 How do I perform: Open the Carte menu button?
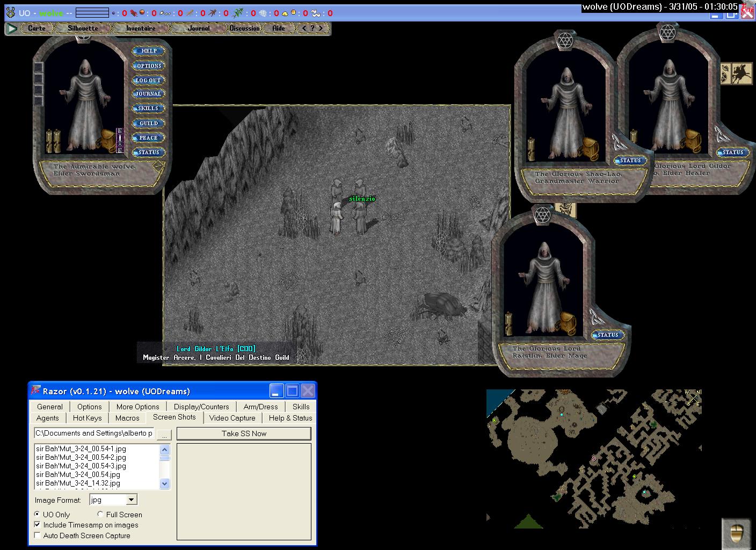point(37,28)
